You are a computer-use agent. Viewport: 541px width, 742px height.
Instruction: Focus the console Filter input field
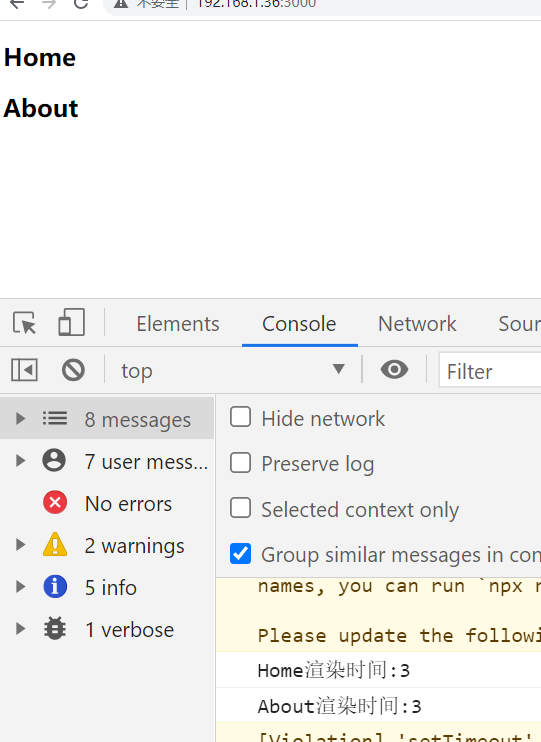pyautogui.click(x=490, y=371)
